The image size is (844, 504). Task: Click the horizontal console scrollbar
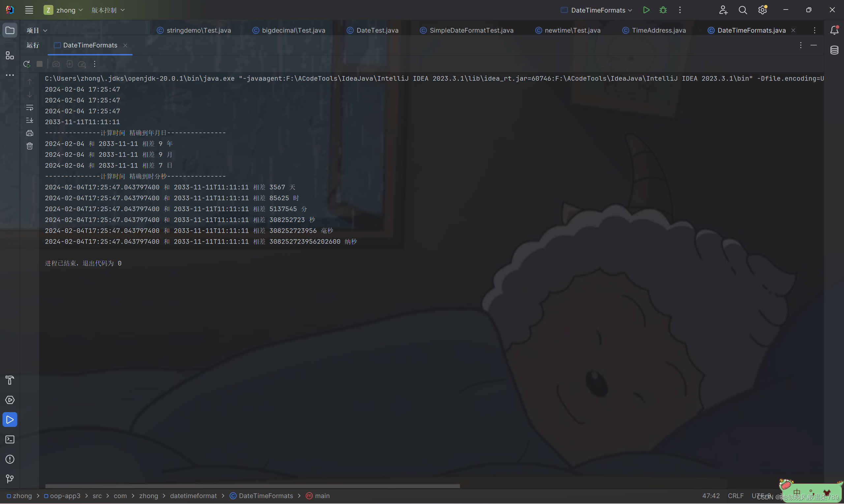[253, 486]
